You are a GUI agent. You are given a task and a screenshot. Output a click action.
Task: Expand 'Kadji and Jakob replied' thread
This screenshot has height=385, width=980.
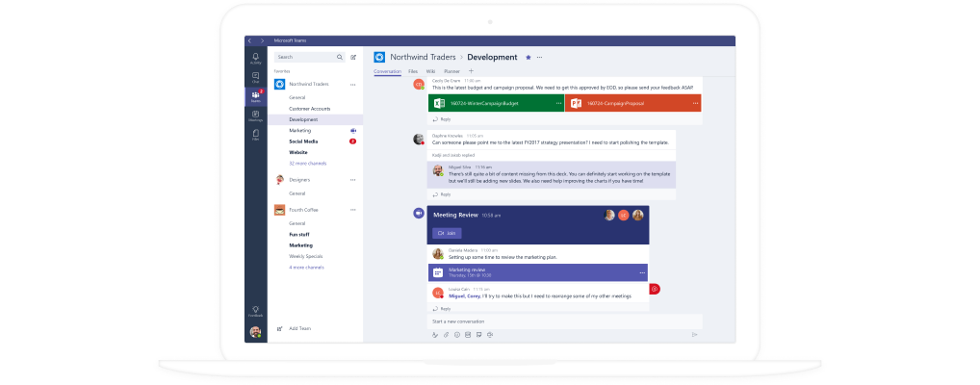[452, 154]
